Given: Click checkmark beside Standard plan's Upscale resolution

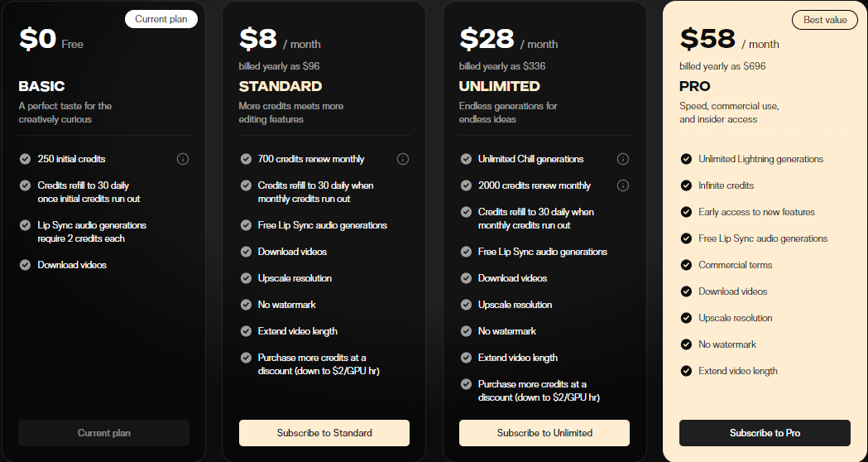Looking at the screenshot, I should tap(246, 278).
